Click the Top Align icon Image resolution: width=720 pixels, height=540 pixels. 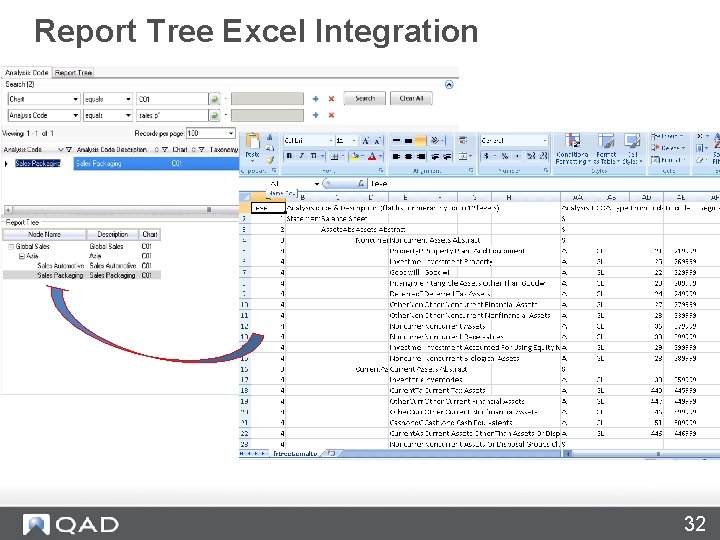[x=396, y=141]
